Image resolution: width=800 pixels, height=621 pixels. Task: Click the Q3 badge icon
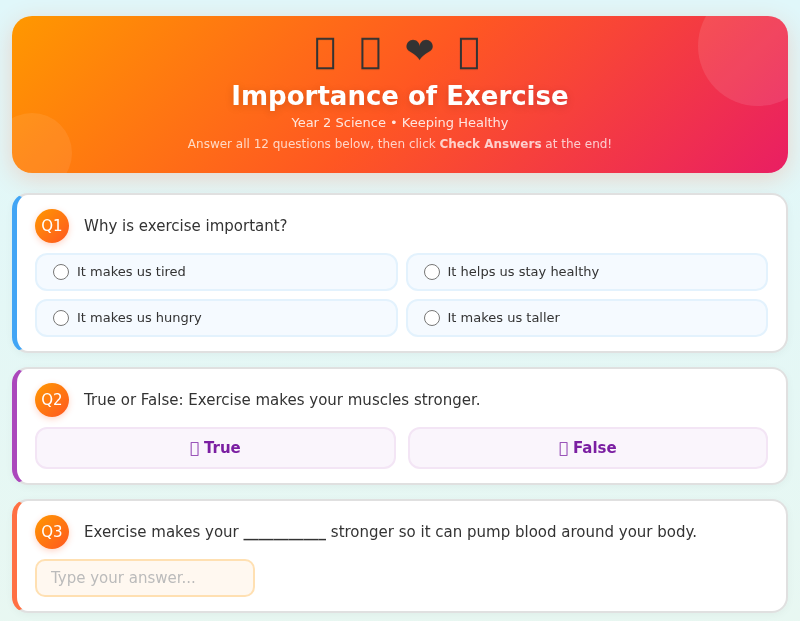click(52, 532)
